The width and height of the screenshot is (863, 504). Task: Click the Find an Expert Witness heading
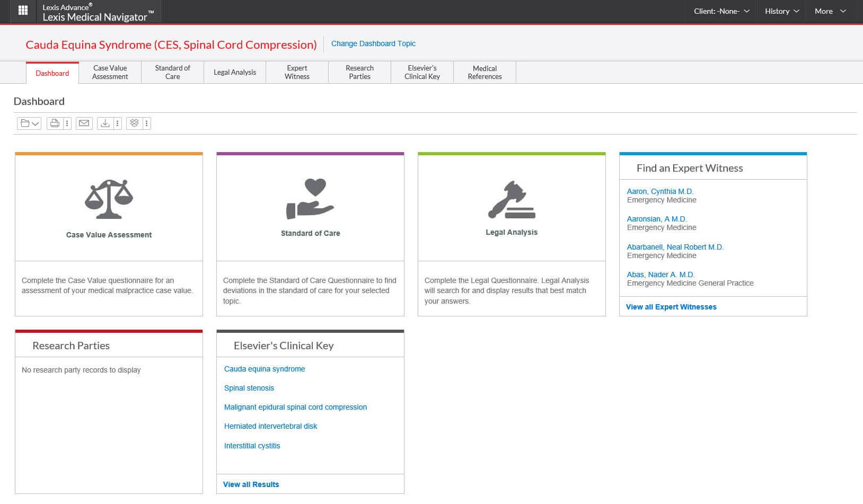coord(690,168)
